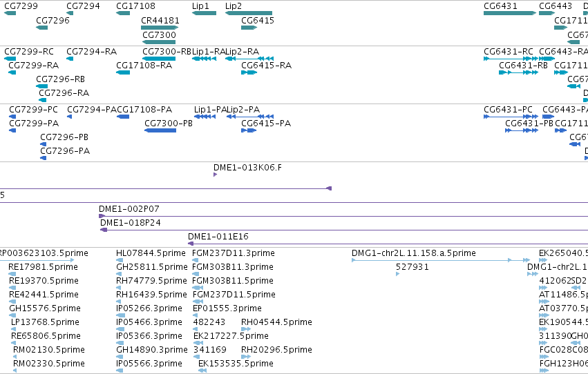Click the 482243 feature
The height and width of the screenshot is (374, 588).
[x=195, y=329]
